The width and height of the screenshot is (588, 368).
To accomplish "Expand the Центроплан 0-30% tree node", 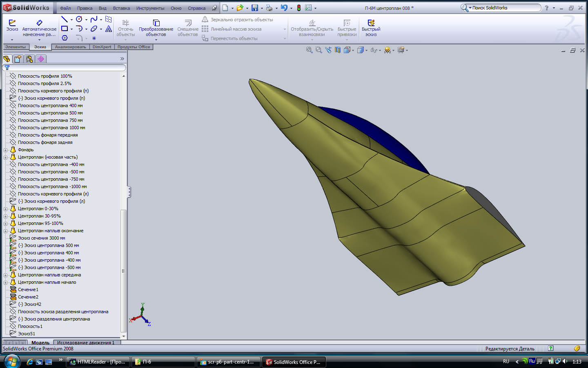I will click(x=6, y=209).
